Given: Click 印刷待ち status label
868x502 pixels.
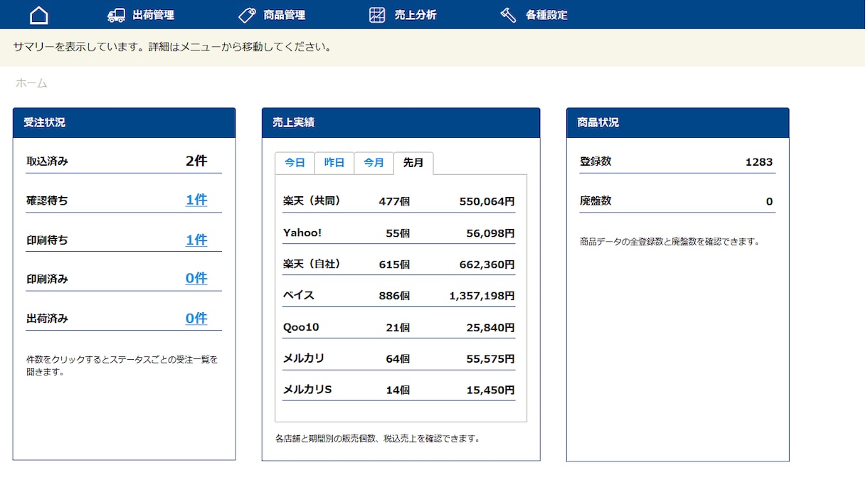Looking at the screenshot, I should point(47,240).
